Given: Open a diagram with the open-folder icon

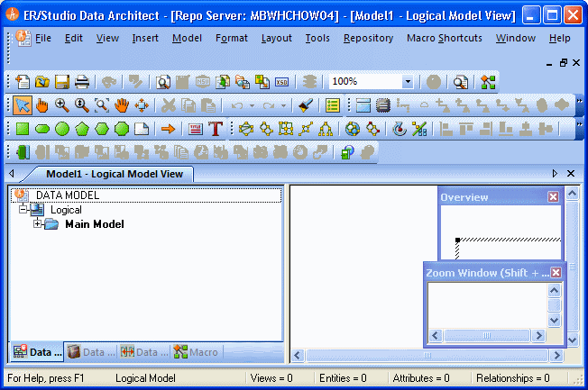Looking at the screenshot, I should 42,82.
